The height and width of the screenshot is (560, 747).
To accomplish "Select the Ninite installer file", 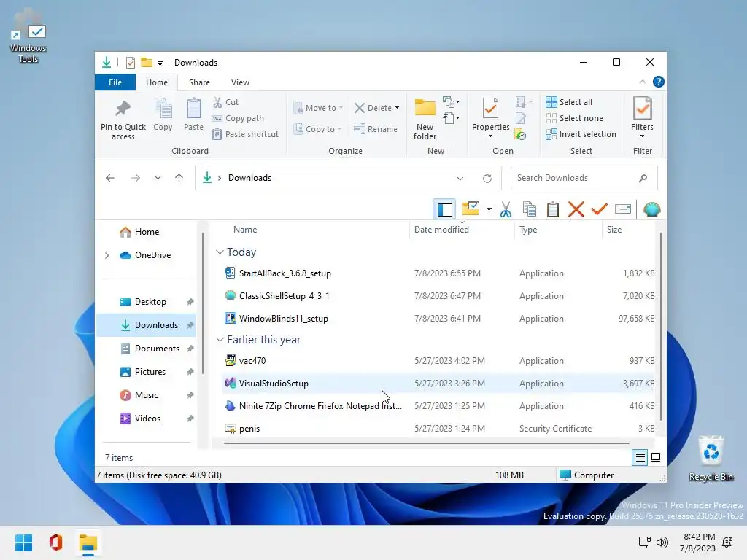I will 438,406.
